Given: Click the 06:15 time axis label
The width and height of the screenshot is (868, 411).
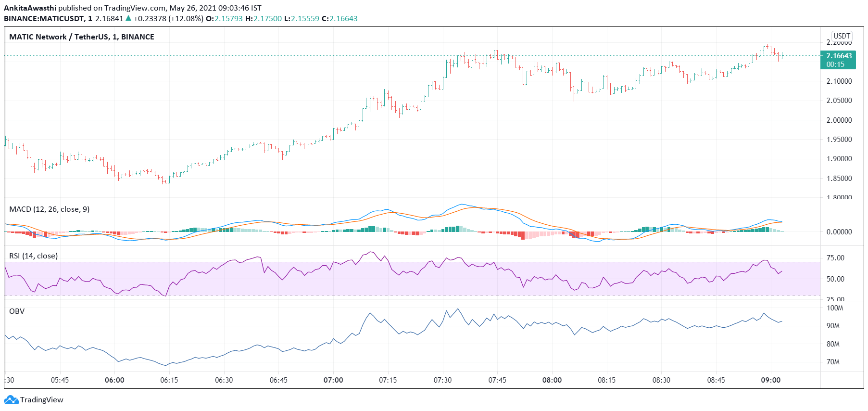Looking at the screenshot, I should coord(169,380).
